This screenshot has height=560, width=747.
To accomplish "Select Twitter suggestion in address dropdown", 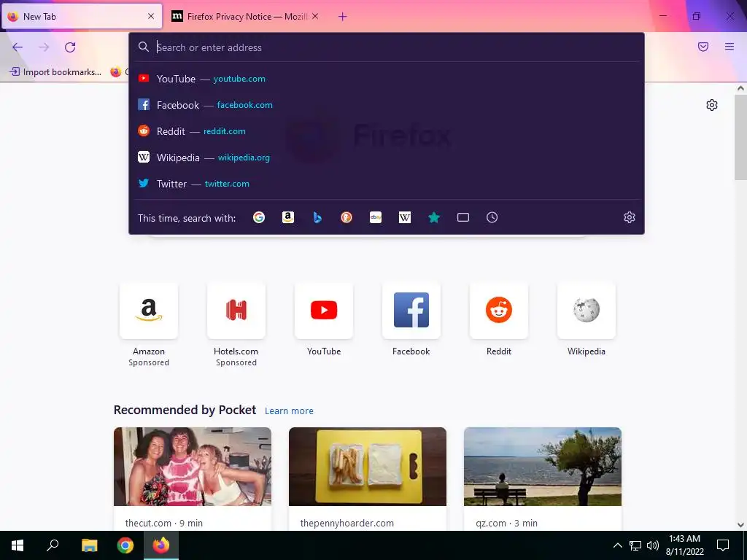I will pos(387,183).
